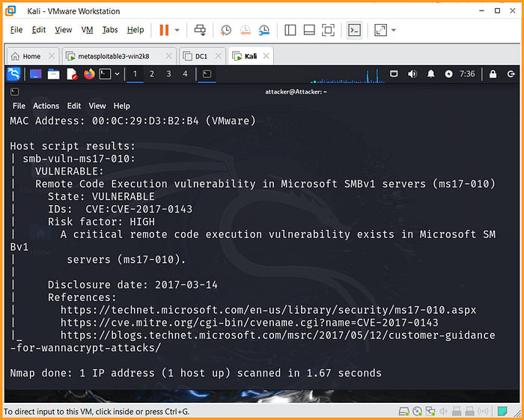The image size is (524, 420).
Task: Open the terminal Edit menu
Action: pyautogui.click(x=74, y=106)
